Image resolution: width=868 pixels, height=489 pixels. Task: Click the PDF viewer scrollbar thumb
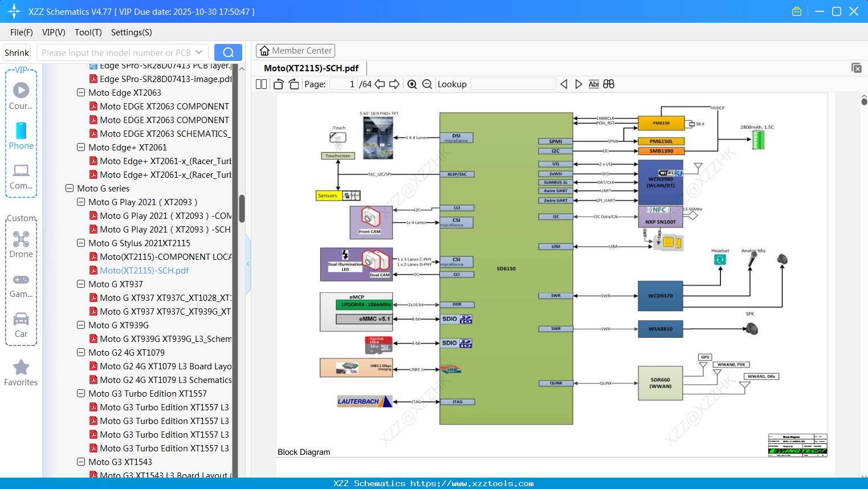click(864, 101)
